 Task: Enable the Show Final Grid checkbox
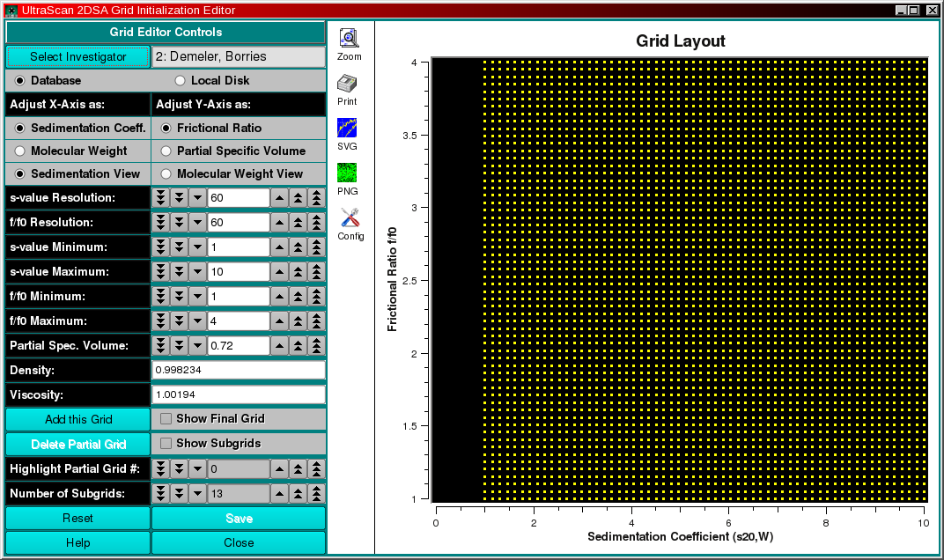[x=166, y=419]
